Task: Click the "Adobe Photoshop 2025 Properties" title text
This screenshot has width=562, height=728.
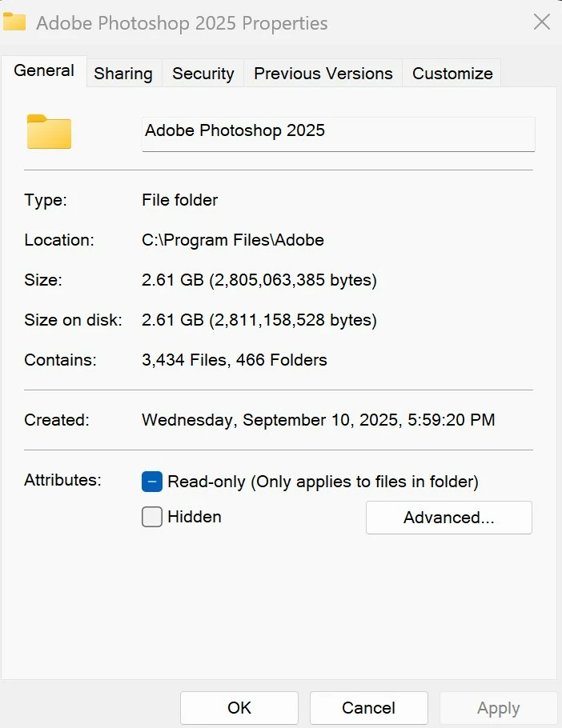Action: click(182, 23)
